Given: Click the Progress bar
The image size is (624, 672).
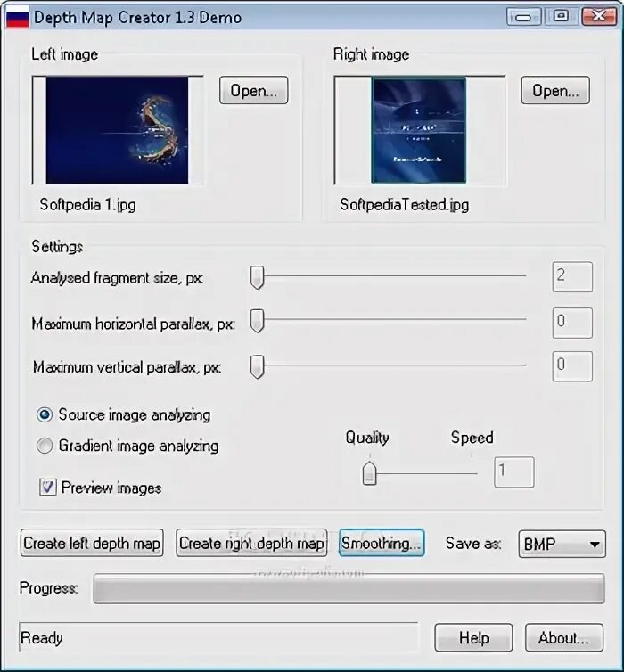Looking at the screenshot, I should click(349, 588).
